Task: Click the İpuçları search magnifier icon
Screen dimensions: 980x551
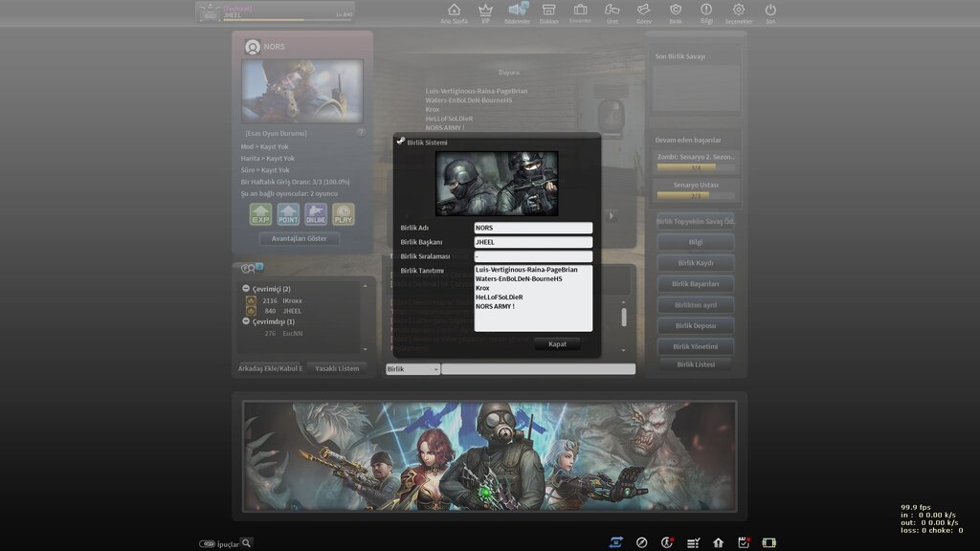Action: (246, 543)
